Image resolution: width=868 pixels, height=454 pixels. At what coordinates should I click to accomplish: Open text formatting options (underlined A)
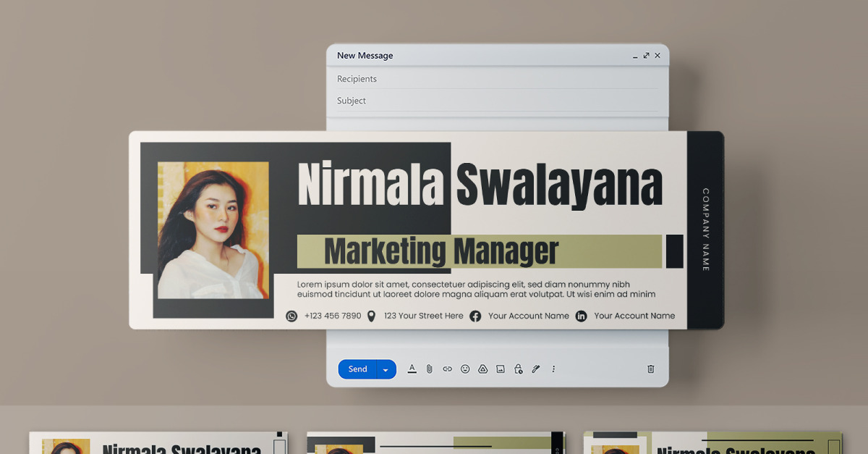(412, 369)
